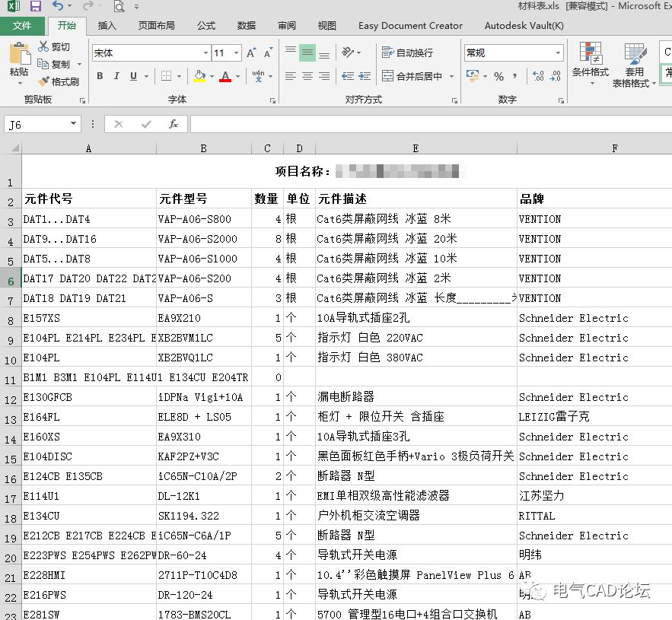
Task: Toggle center horizontal alignment
Action: pos(307,76)
